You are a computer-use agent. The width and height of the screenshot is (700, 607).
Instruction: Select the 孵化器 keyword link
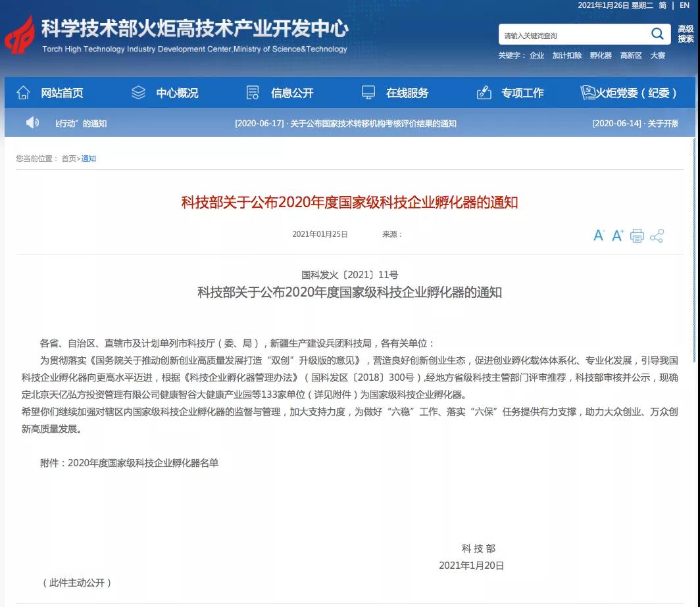coord(601,55)
